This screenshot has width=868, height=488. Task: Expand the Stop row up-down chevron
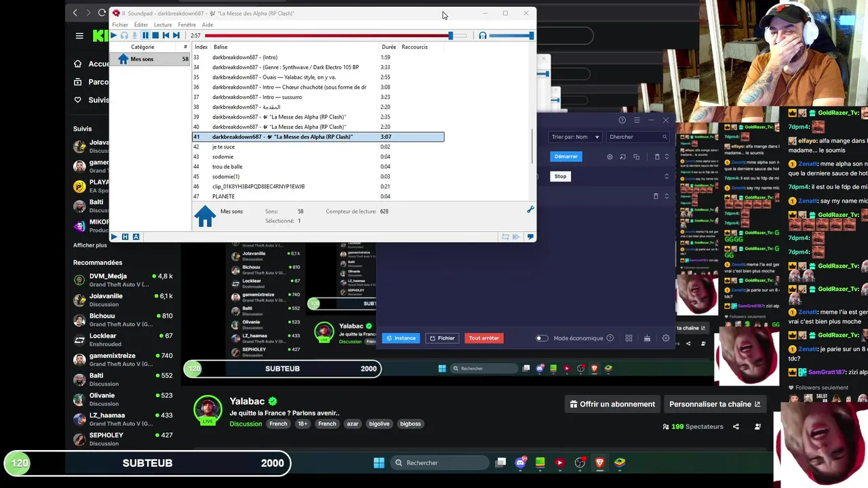[666, 176]
